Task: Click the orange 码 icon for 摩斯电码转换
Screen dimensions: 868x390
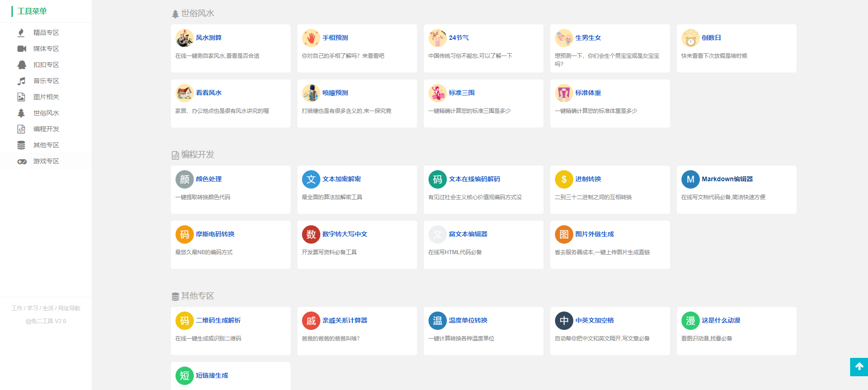Action: click(185, 234)
